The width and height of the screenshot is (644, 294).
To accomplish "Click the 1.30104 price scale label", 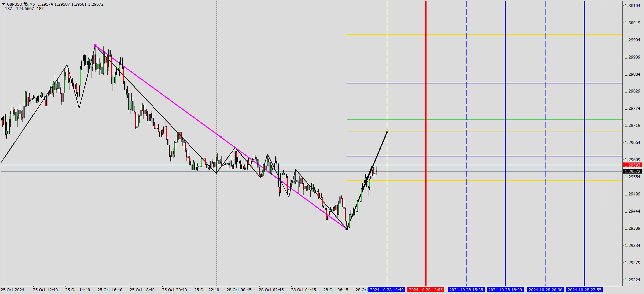I will coord(633,6).
